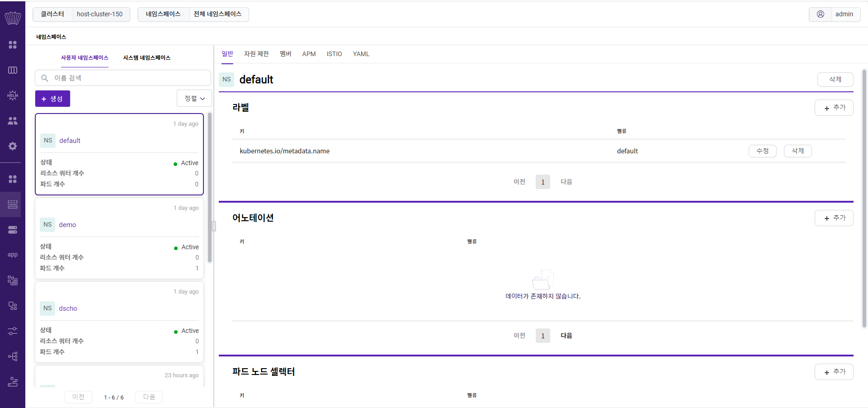
Task: Select the highlighted namespace icon in sidebar
Action: tap(13, 204)
